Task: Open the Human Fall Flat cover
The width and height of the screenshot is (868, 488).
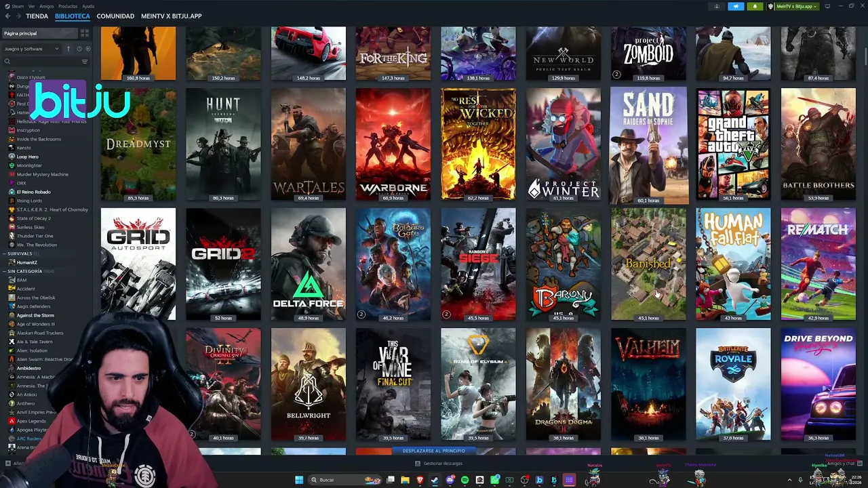Action: (x=733, y=264)
